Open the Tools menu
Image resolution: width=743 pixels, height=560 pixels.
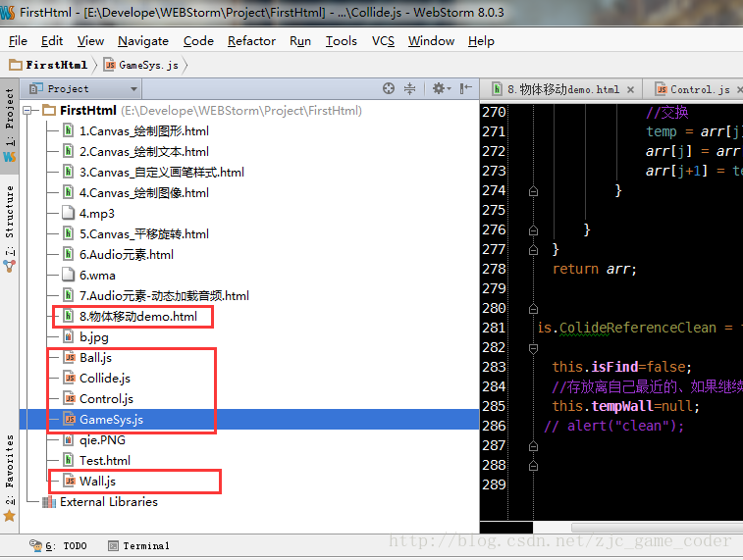click(342, 41)
